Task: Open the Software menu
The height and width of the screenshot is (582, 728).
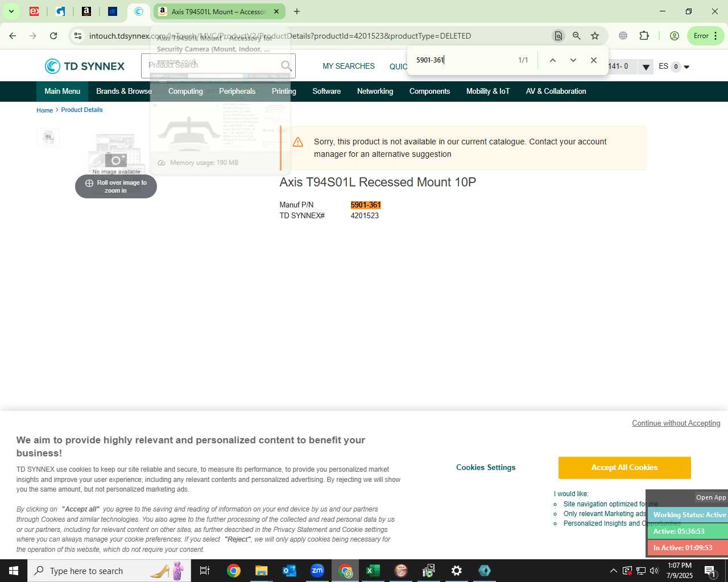Action: tap(326, 91)
